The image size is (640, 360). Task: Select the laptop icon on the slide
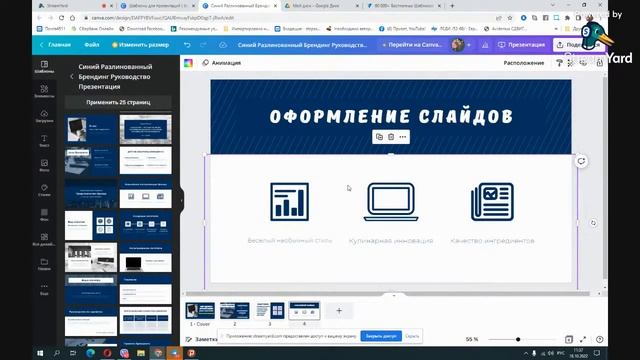tap(391, 202)
